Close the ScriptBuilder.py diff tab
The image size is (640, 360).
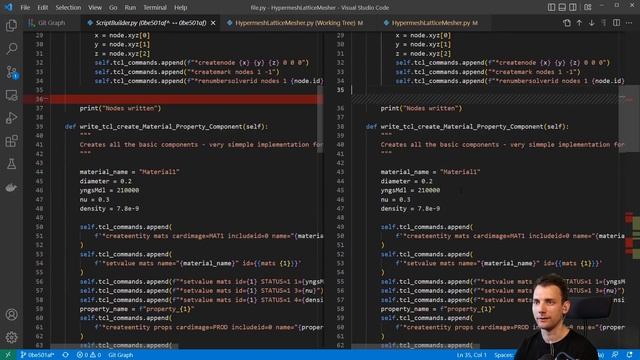213,23
